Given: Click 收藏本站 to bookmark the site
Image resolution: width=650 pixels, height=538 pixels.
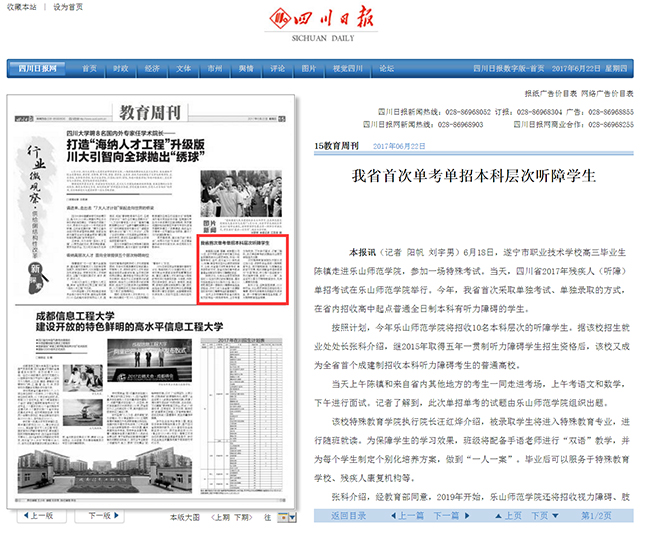Looking at the screenshot, I should (x=22, y=6).
